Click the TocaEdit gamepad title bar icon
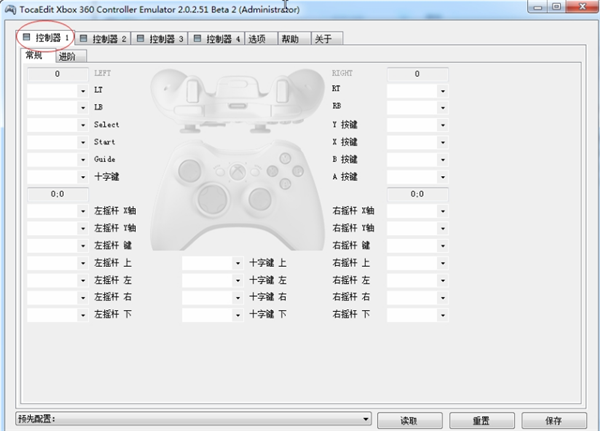The image size is (600, 431). pyautogui.click(x=10, y=9)
